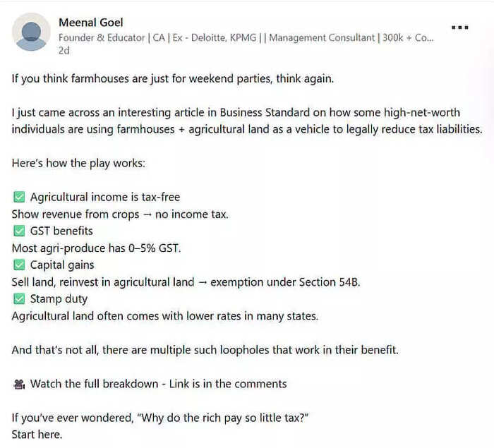Viewport: 494px width, 448px height.
Task: Click the green check beside Agricultural income
Action: tap(19, 198)
